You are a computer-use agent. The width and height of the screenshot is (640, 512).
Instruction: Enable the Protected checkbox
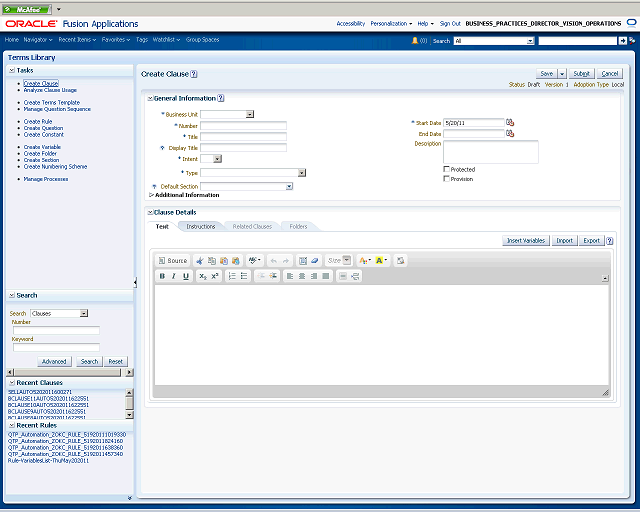click(x=446, y=169)
